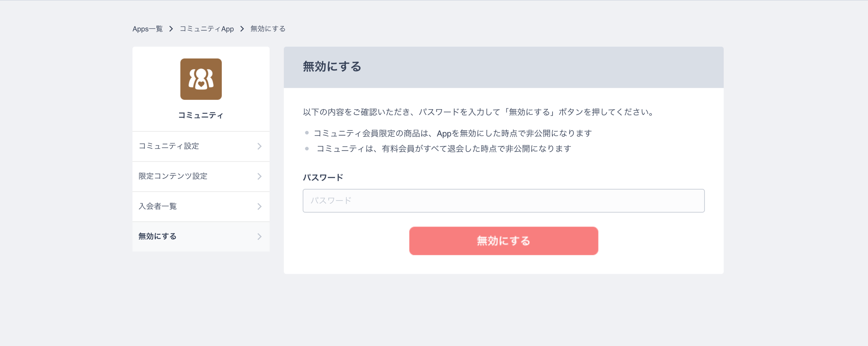868x346 pixels.
Task: Click the first bullet about コミュニティ会員限定の商品
Action: pos(452,133)
